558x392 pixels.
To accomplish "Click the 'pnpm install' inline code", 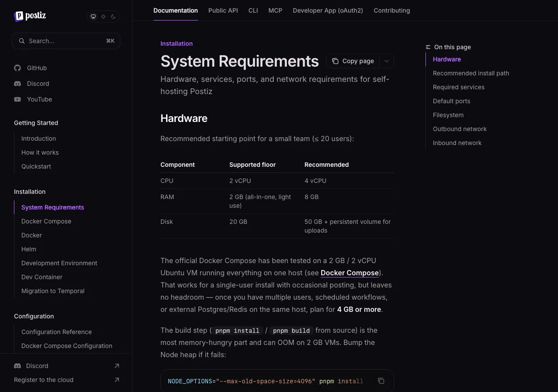I will point(237,331).
